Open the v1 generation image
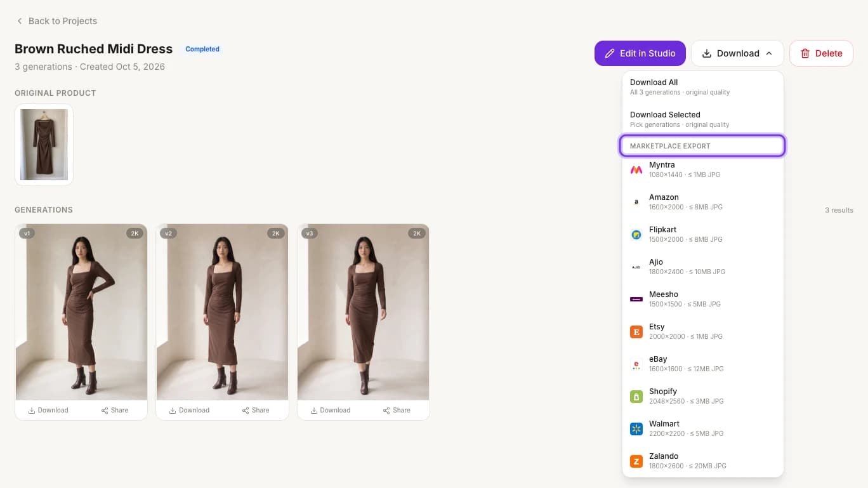Viewport: 868px width, 488px height. [81, 312]
